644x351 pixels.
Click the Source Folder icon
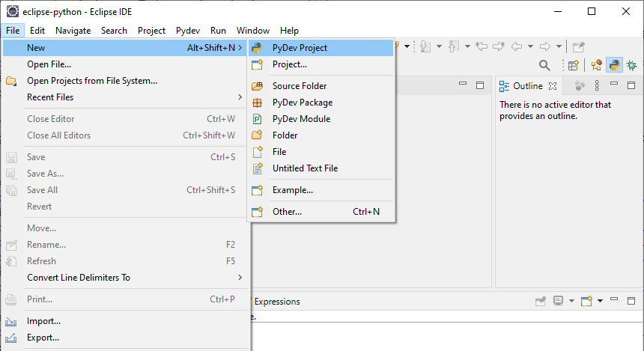257,86
